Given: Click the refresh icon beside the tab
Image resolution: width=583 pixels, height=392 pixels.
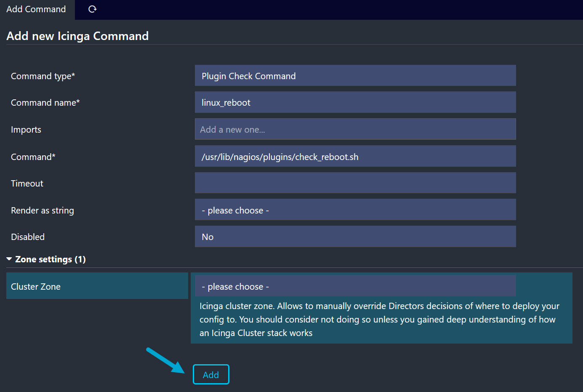Looking at the screenshot, I should tap(93, 9).
